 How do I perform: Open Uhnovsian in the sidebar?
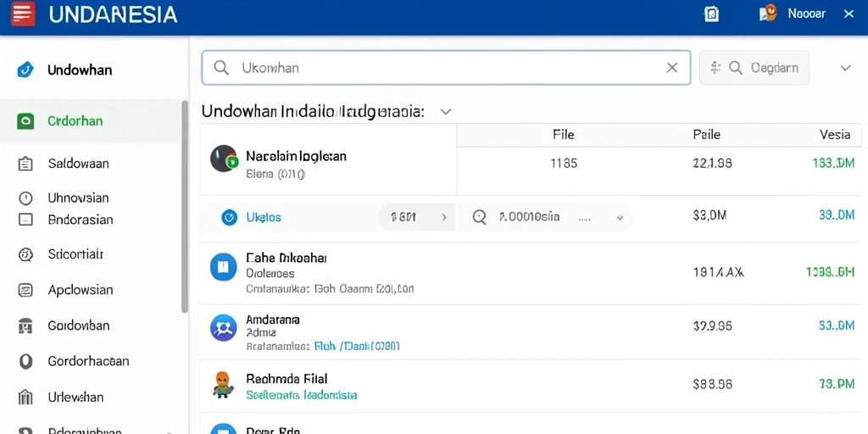pos(79,198)
